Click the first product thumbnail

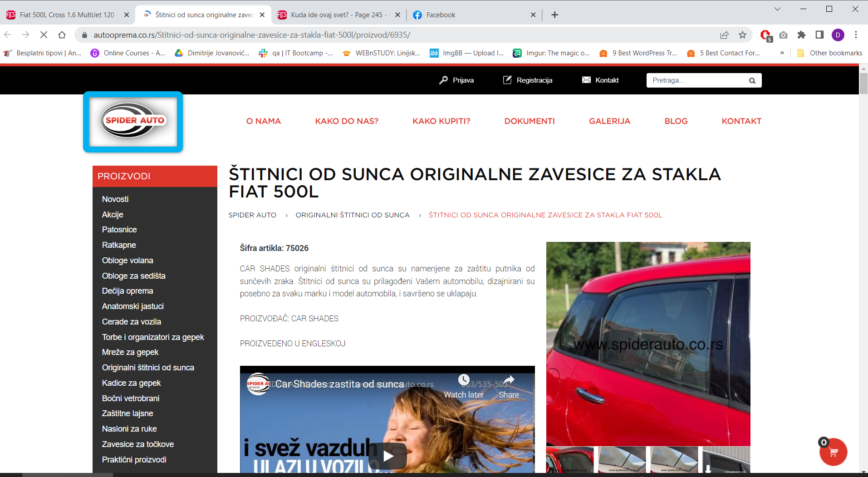570,460
